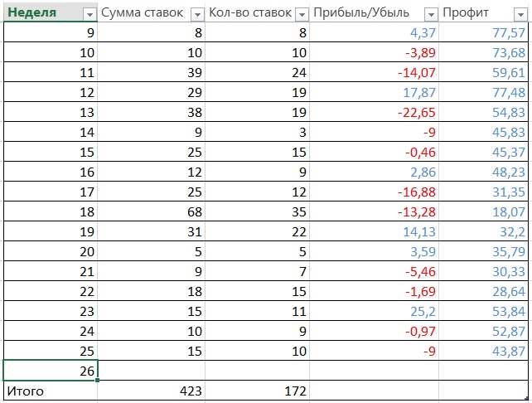Select week cell 23
This screenshot has width=532, height=403.
point(51,311)
